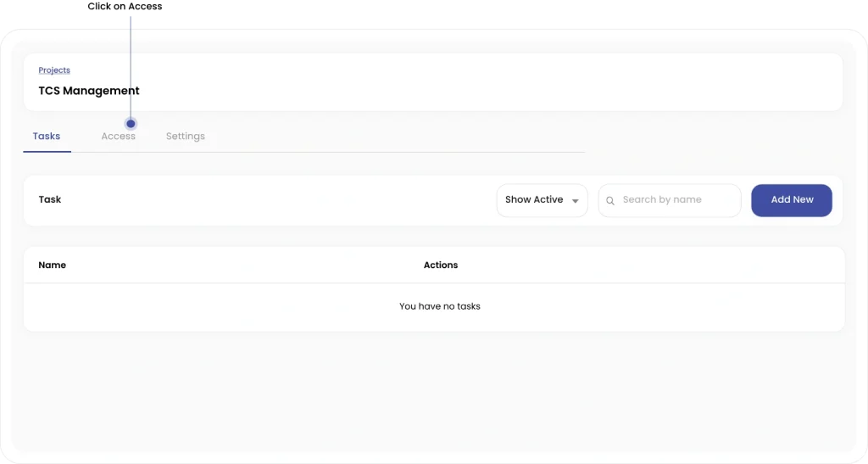The height and width of the screenshot is (464, 868).
Task: Click the 'You have no tasks' message
Action: 440,306
